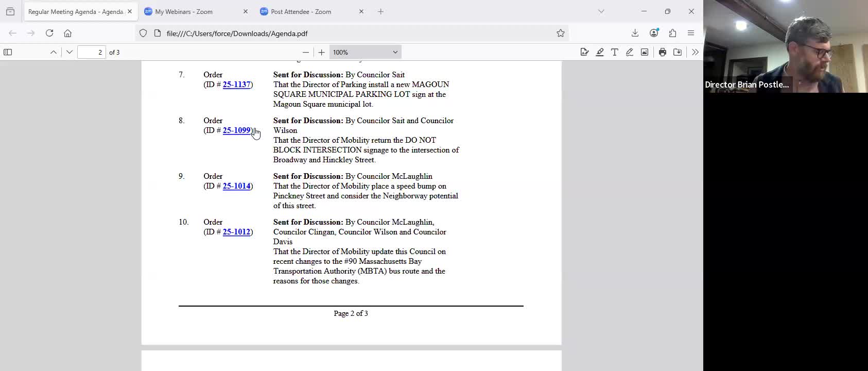This screenshot has height=371, width=868.
Task: Open agenda item link 25-1012
Action: click(x=236, y=232)
